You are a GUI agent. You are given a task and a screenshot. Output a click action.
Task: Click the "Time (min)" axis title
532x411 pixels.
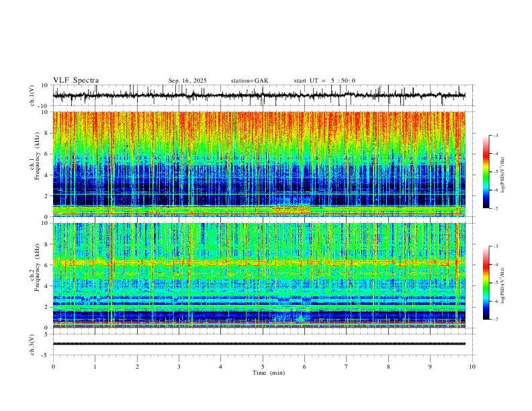(269, 373)
